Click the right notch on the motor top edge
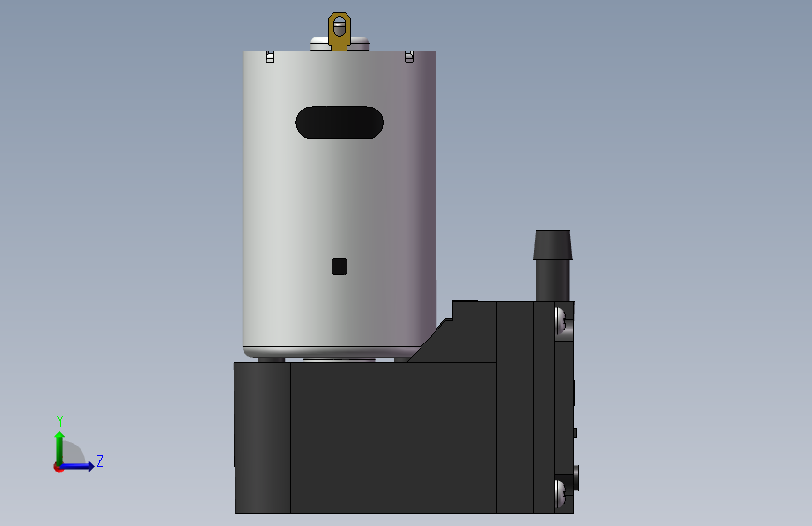Image resolution: width=812 pixels, height=526 pixels. [x=409, y=56]
